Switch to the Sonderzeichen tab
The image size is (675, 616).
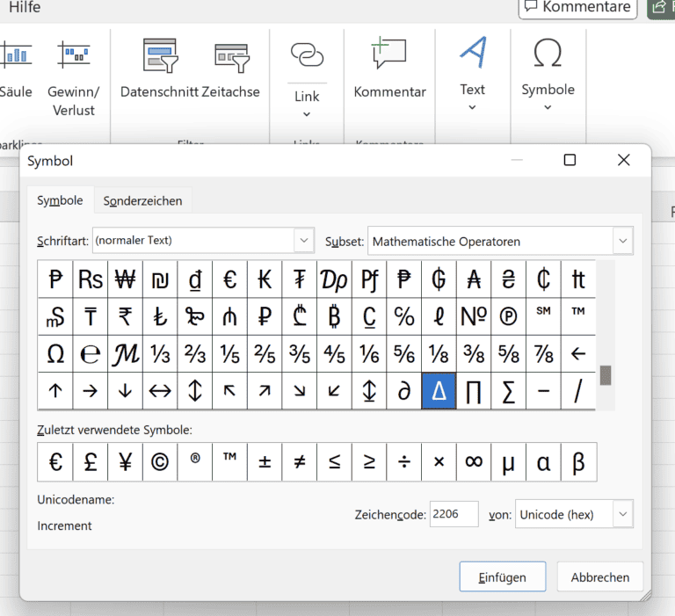click(142, 201)
